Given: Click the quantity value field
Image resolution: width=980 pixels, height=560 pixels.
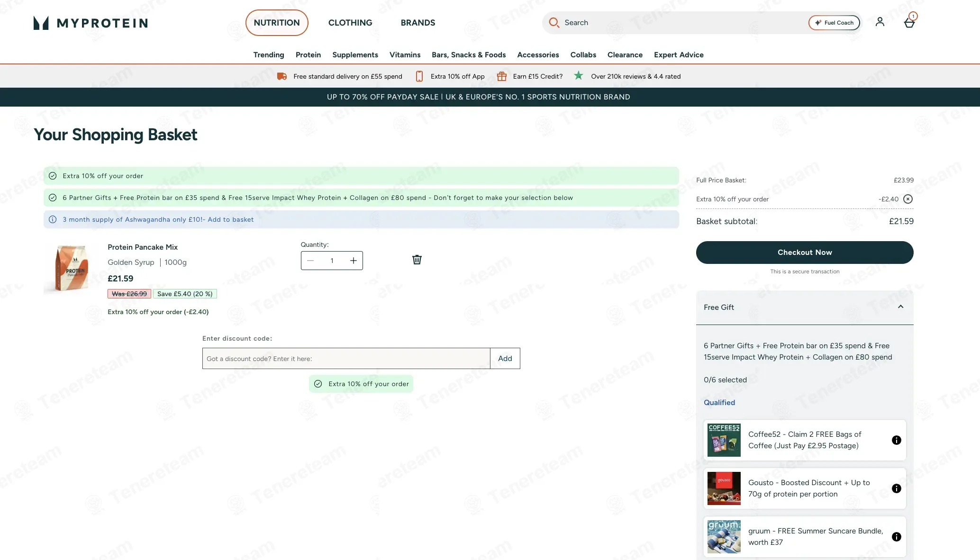Looking at the screenshot, I should 332,261.
